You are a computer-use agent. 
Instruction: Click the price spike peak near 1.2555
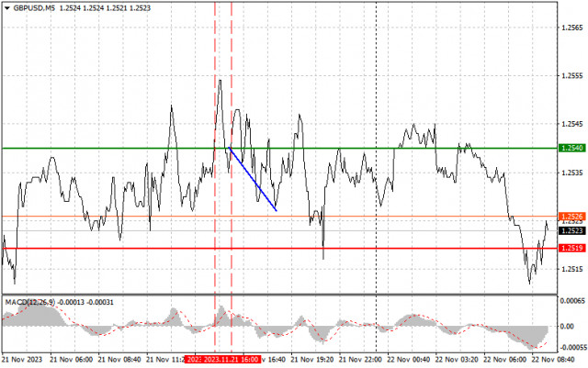click(x=220, y=81)
